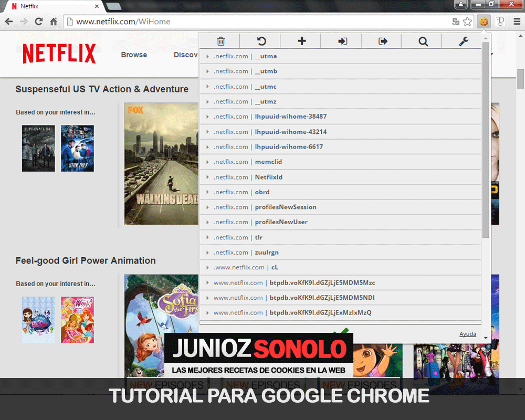Search cookies with magnifier icon
This screenshot has width=525, height=420.
pyautogui.click(x=423, y=41)
